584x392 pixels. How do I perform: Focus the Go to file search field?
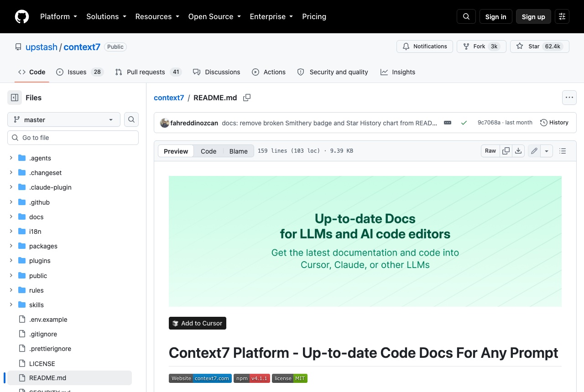(x=73, y=138)
